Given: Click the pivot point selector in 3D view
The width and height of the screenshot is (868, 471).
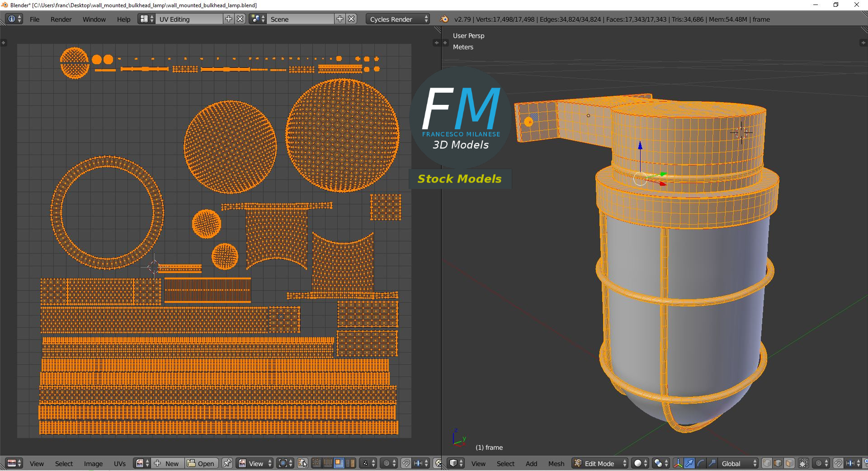Looking at the screenshot, I should point(661,463).
